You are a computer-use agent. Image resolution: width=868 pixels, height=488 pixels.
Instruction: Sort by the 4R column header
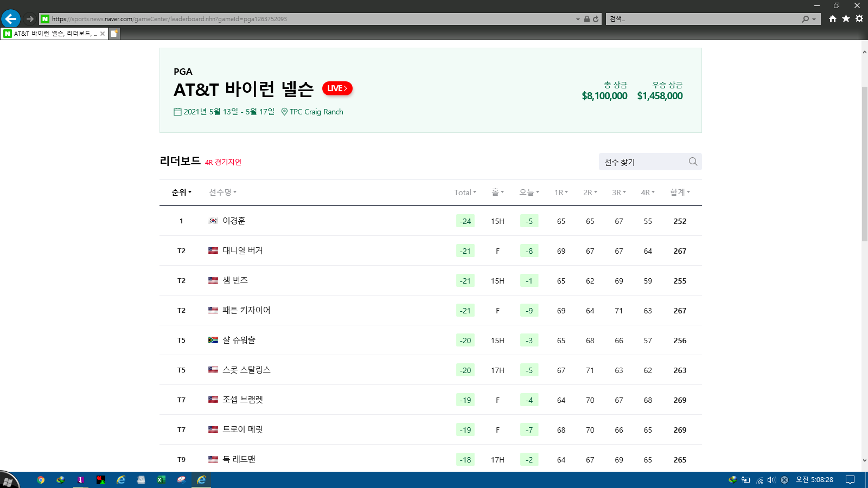648,192
